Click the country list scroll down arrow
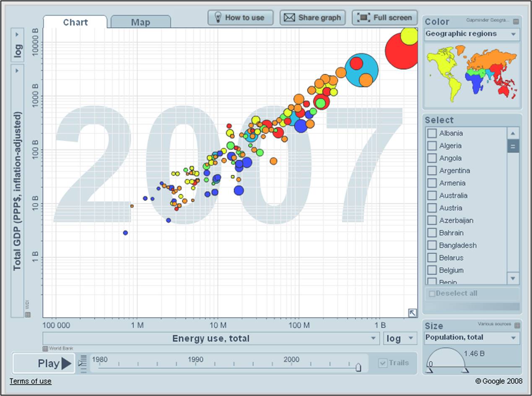This screenshot has height=396, width=532. click(513, 278)
